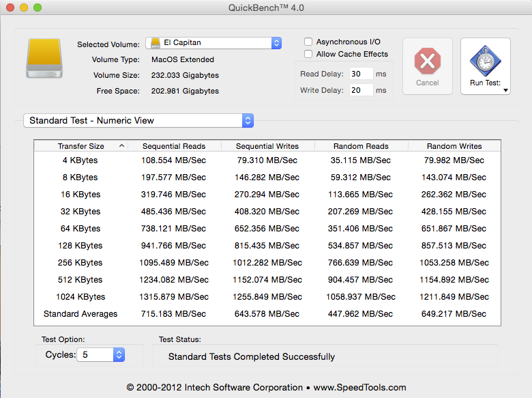Screen dimensions: 532x398
Task: Open the Standard Test - Numeric View dropdown
Action: [x=138, y=121]
